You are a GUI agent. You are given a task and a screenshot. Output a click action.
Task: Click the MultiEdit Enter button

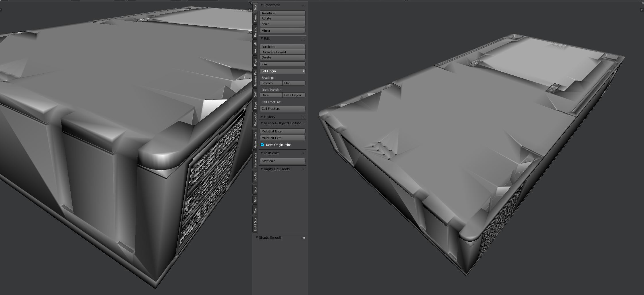pyautogui.click(x=282, y=131)
